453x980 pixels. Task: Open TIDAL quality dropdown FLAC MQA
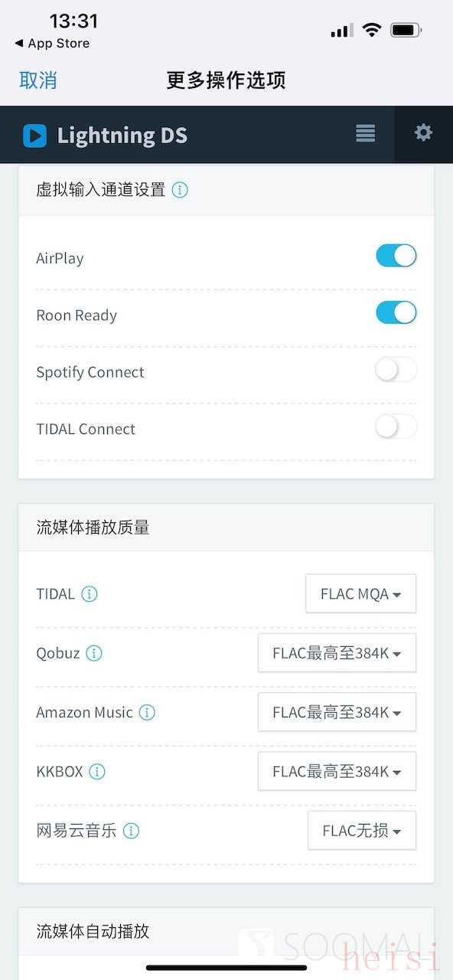[x=361, y=593]
